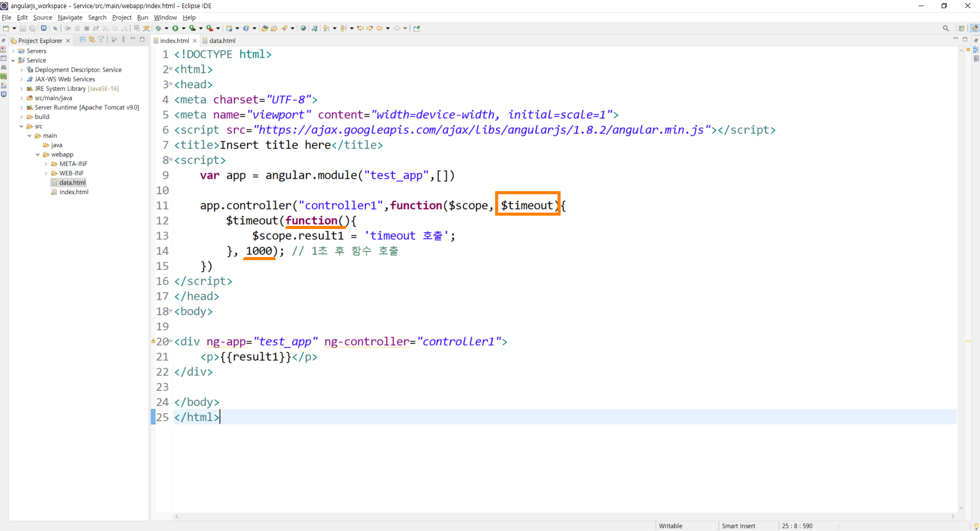980x531 pixels.
Task: Click the Open Type toolbar icon
Action: coord(264,28)
